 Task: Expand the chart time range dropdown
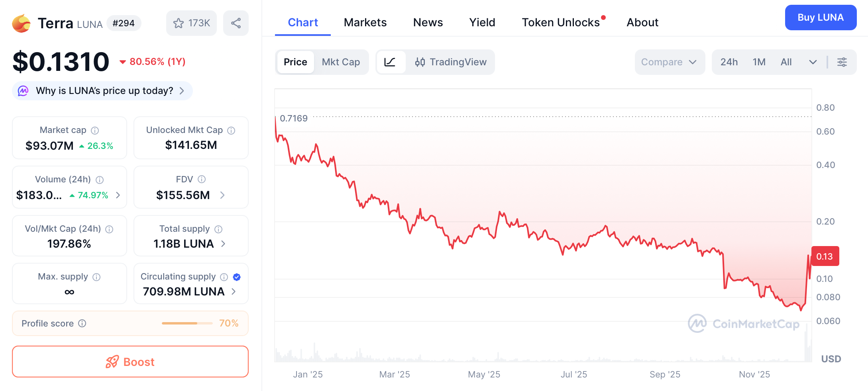tap(813, 62)
